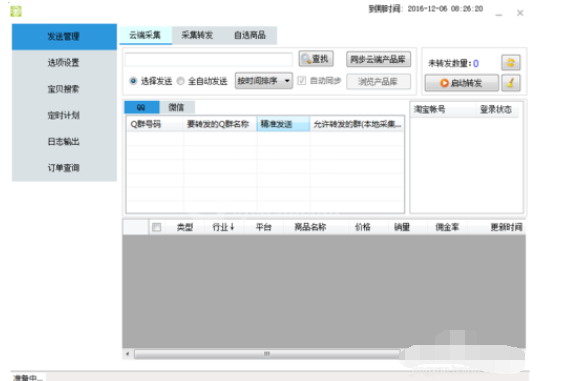Select the QQ tab
The image size is (561, 381).
pos(141,107)
